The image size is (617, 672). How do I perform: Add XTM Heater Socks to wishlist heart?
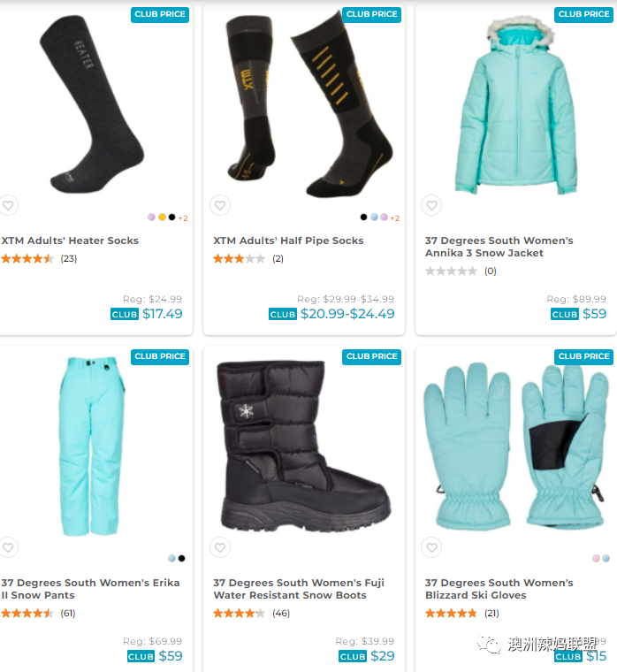click(x=8, y=205)
